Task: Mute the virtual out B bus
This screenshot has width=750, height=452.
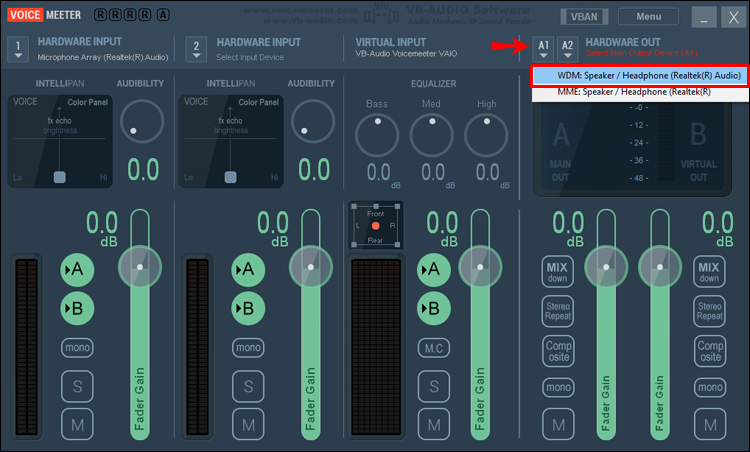Action: point(710,424)
